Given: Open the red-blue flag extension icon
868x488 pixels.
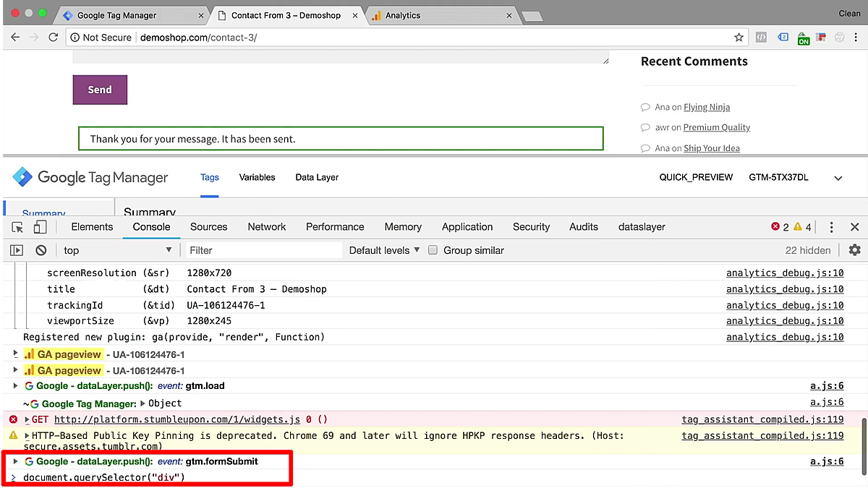Looking at the screenshot, I should (x=821, y=37).
